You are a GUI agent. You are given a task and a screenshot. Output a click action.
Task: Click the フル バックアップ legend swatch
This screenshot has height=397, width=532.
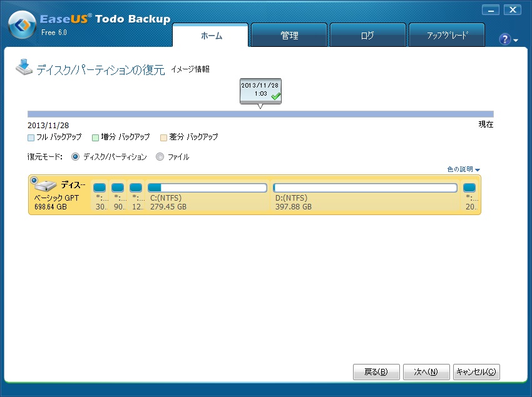click(x=31, y=138)
